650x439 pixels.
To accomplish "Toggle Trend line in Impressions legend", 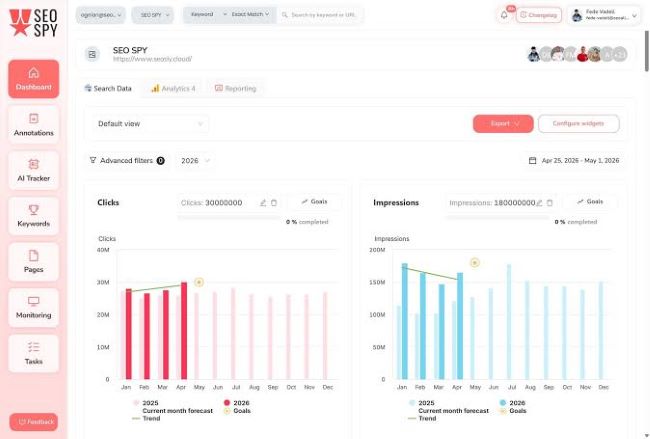I will tap(422, 419).
